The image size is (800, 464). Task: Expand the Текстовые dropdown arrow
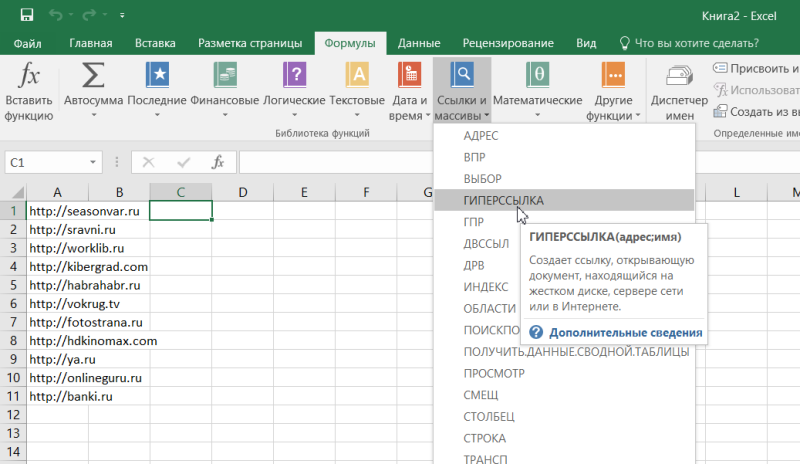pyautogui.click(x=357, y=115)
